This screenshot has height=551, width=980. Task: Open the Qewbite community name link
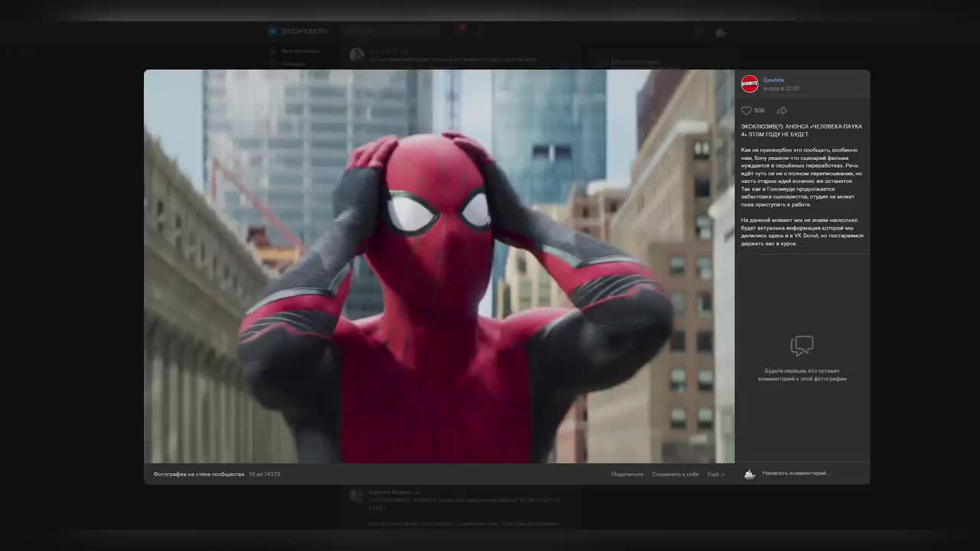click(x=773, y=80)
